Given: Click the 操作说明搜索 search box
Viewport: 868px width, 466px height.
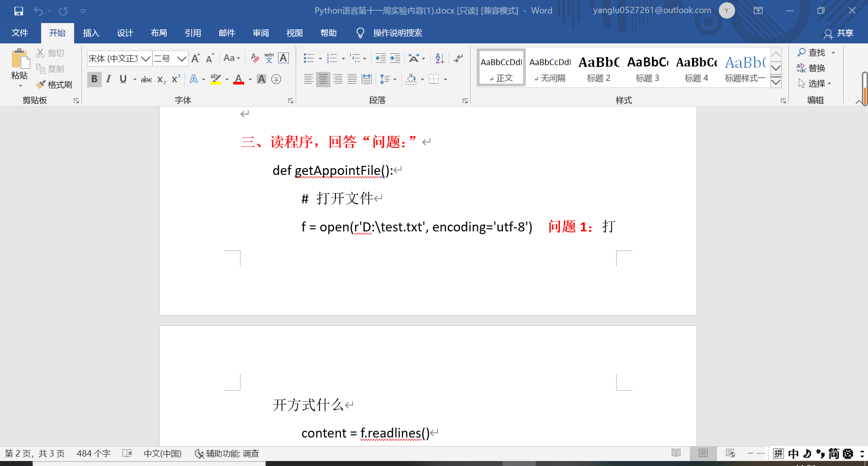Looking at the screenshot, I should 397,33.
